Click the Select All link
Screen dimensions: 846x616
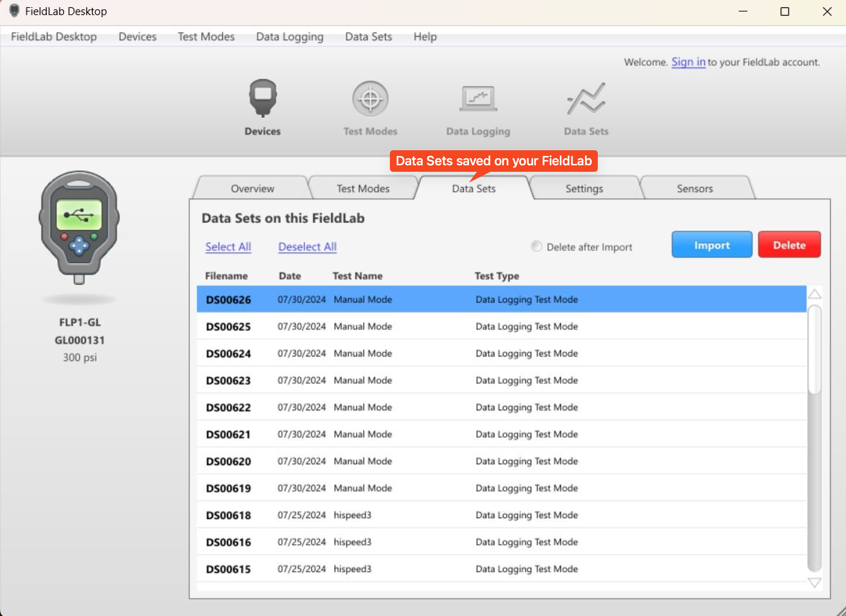point(228,247)
